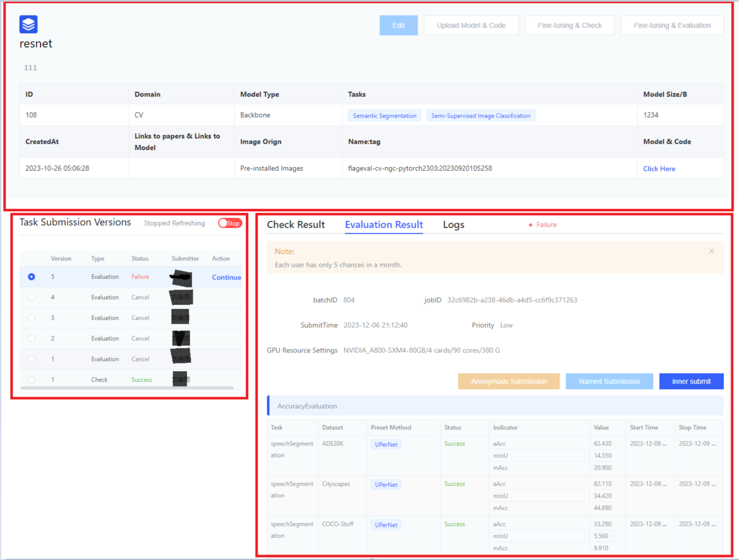Open the Click Here model link
739x560 pixels.
659,169
